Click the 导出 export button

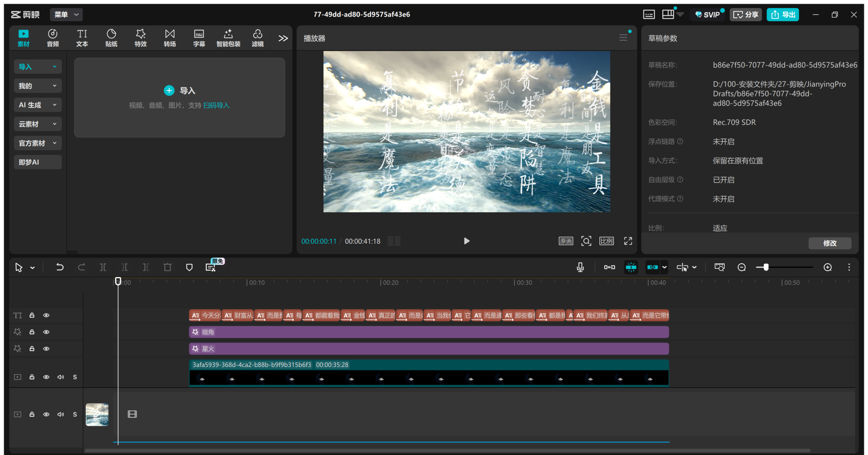[x=783, y=15]
